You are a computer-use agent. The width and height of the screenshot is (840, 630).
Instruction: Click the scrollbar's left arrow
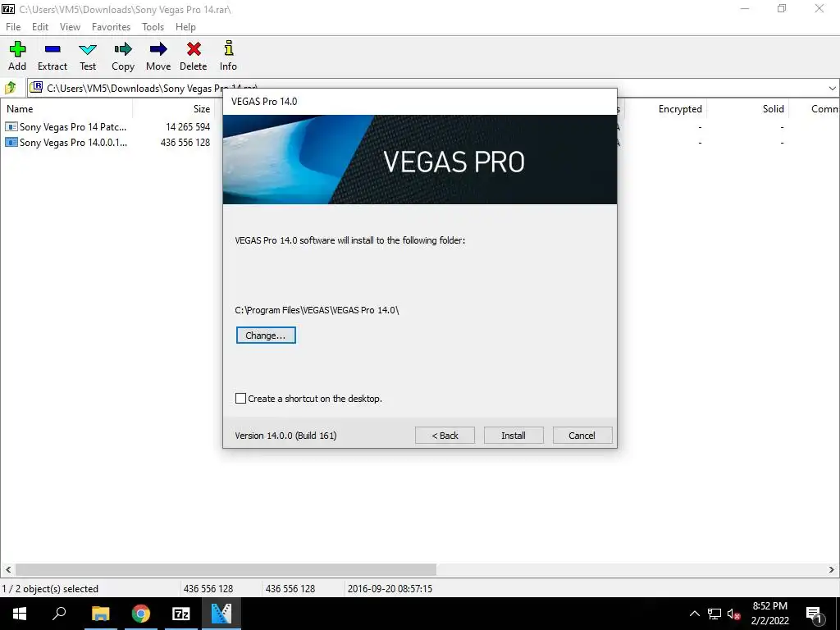(x=8, y=569)
